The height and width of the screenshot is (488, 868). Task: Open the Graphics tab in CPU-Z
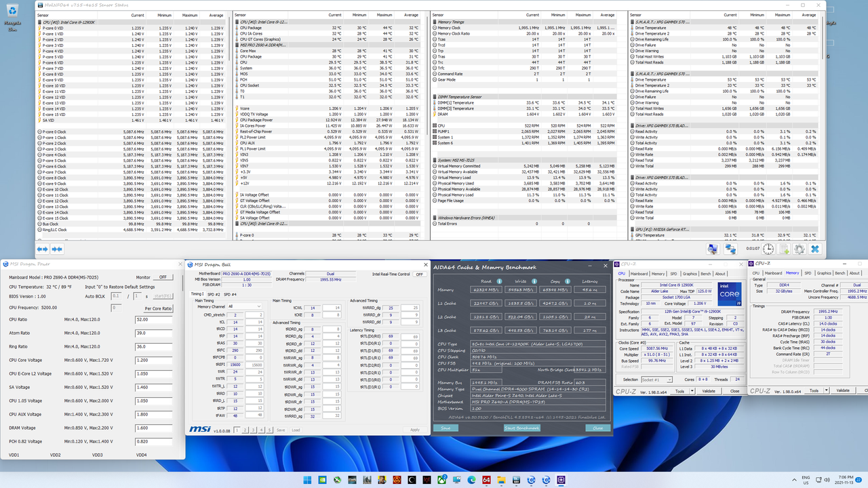pyautogui.click(x=690, y=274)
